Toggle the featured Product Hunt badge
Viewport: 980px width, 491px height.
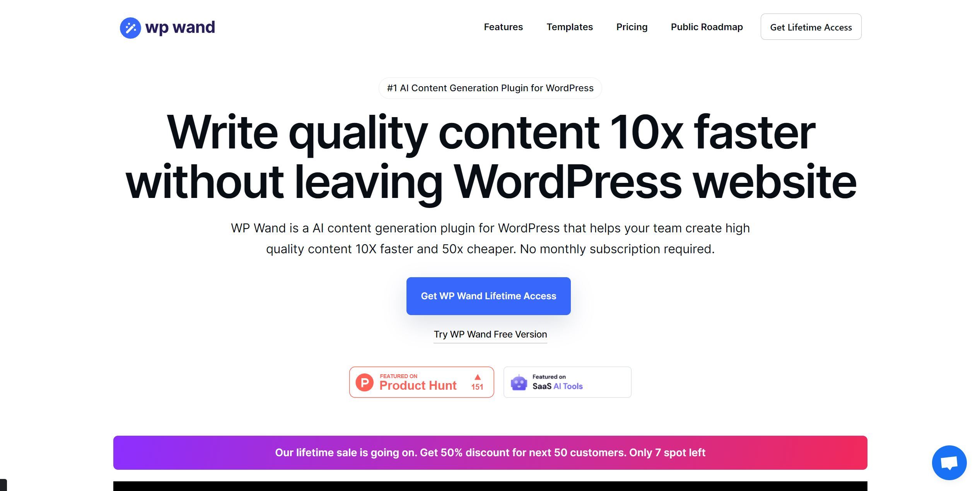click(x=421, y=382)
